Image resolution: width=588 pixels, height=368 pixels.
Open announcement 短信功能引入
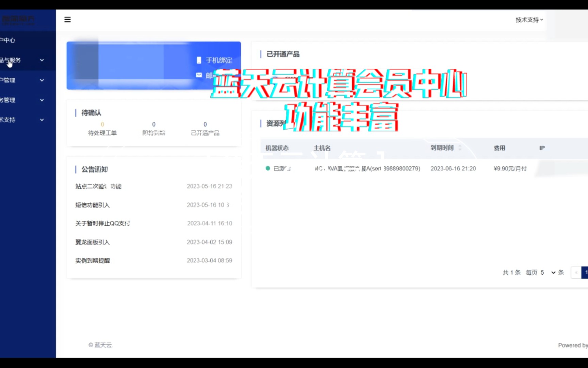pyautogui.click(x=93, y=205)
